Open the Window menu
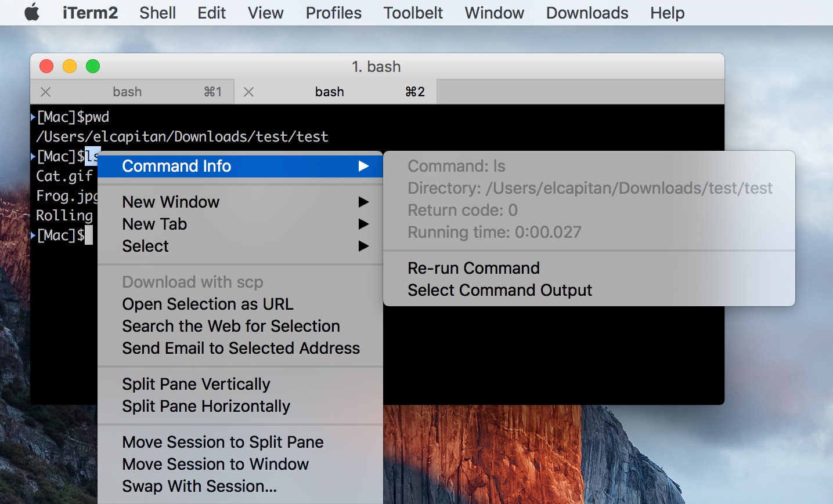The image size is (833, 504). click(494, 13)
